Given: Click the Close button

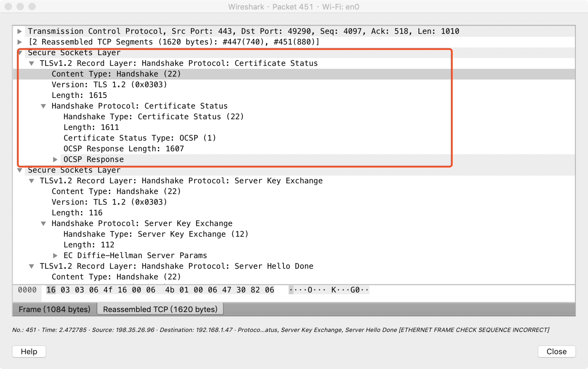Looking at the screenshot, I should tap(557, 351).
